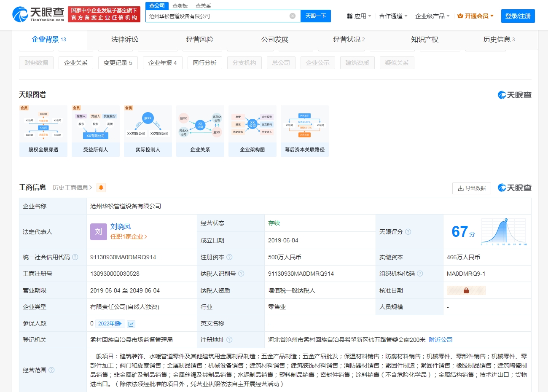Screen dimensions: 548x392
Task: Open the 企业背景 tab
Action: pyautogui.click(x=49, y=40)
